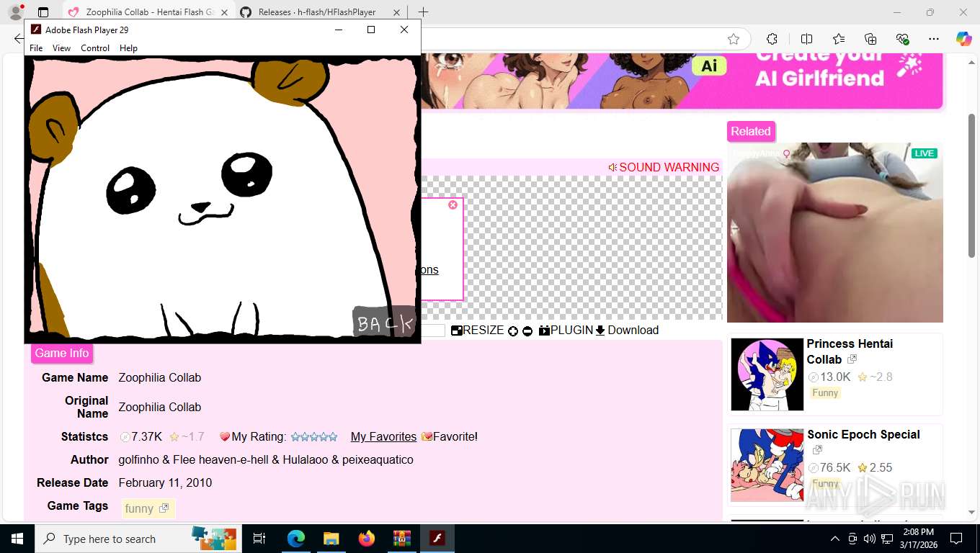Open the Windows Start menu
This screenshot has width=980, height=553.
[17, 539]
